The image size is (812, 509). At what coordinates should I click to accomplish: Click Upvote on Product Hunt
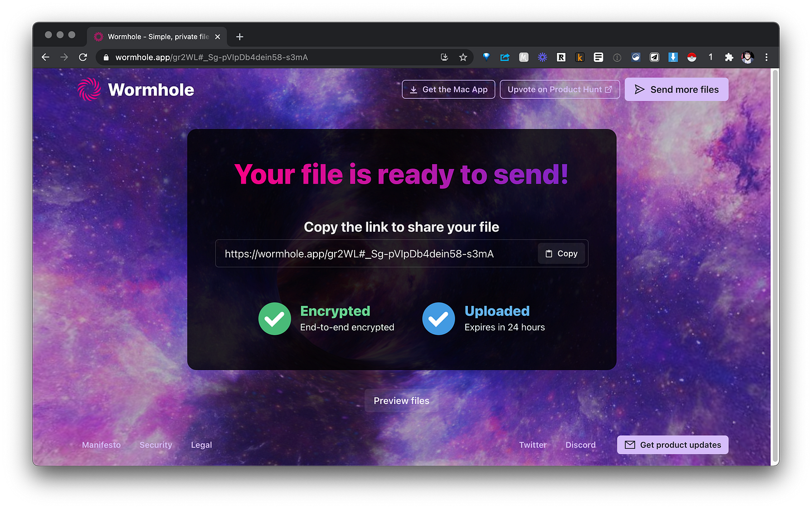560,89
